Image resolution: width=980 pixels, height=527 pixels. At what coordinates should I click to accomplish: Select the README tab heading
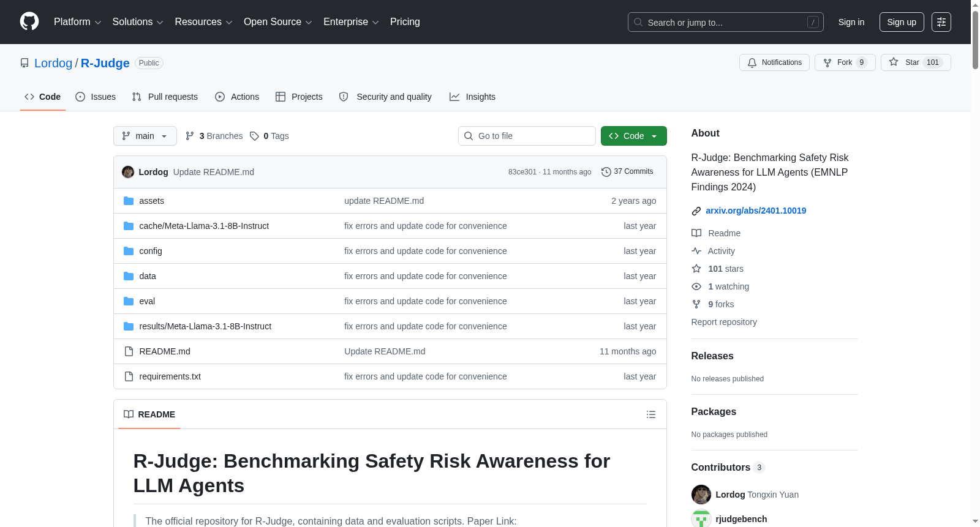pos(149,414)
